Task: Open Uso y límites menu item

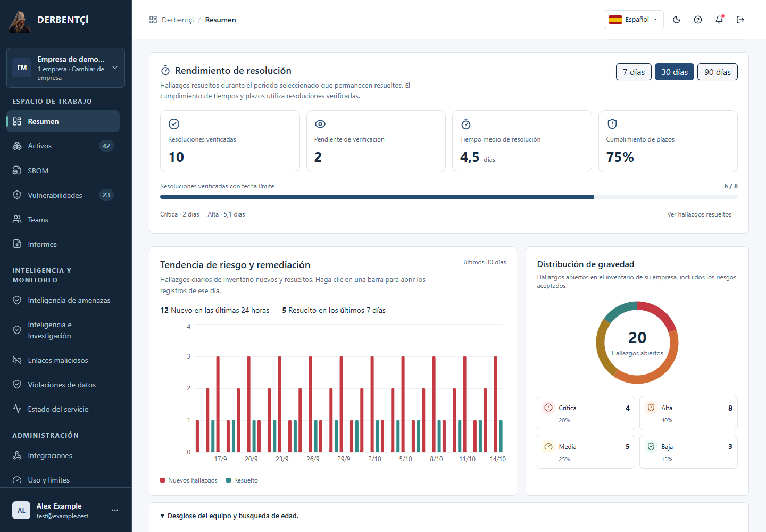Action: pos(63,480)
